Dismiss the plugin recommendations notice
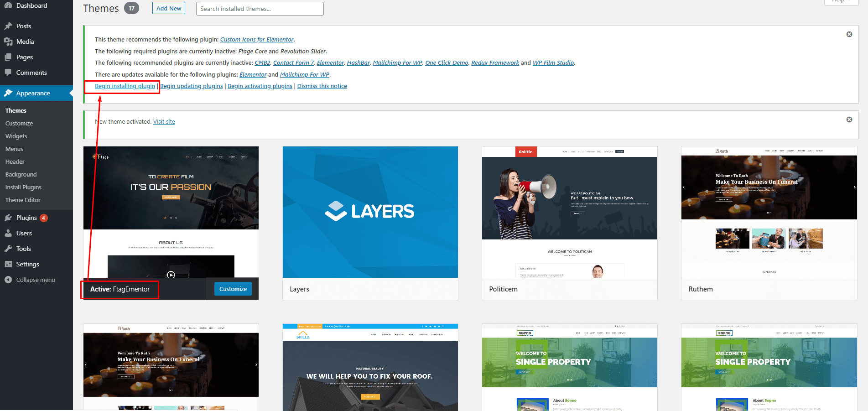Viewport: 868px width, 411px height. coord(849,34)
